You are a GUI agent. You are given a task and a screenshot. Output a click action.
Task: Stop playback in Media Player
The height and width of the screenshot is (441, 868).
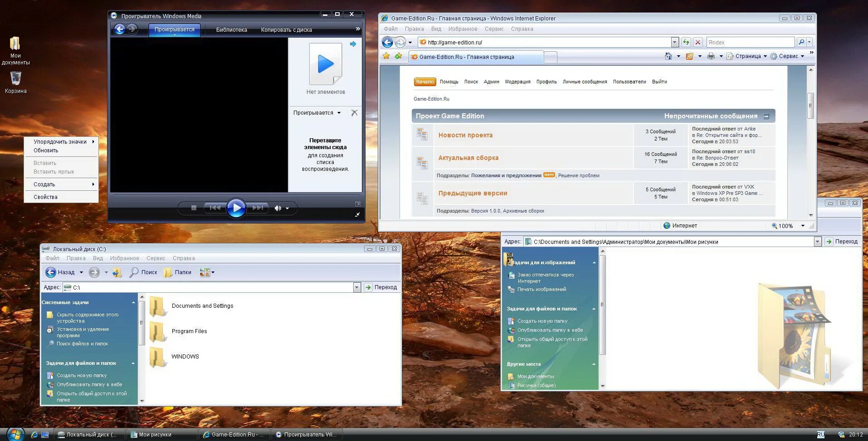(194, 208)
